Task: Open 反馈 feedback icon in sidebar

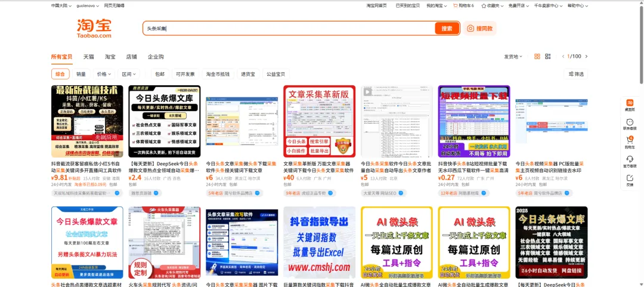Action: coord(630,180)
